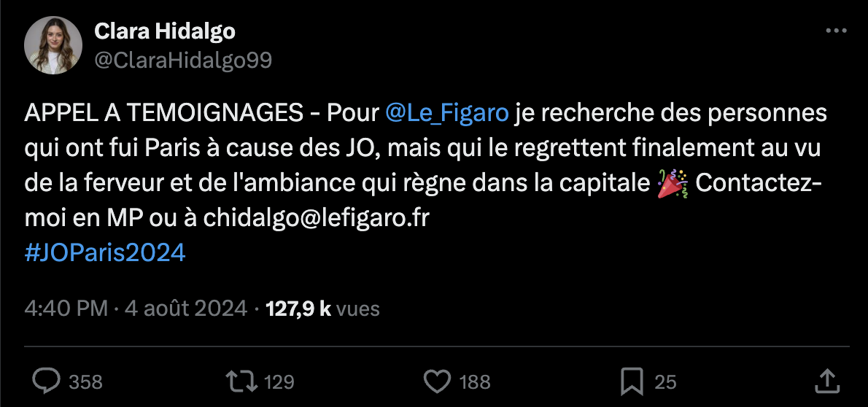The height and width of the screenshot is (407, 868).
Task: Open the three-dot more options menu
Action: tap(836, 31)
